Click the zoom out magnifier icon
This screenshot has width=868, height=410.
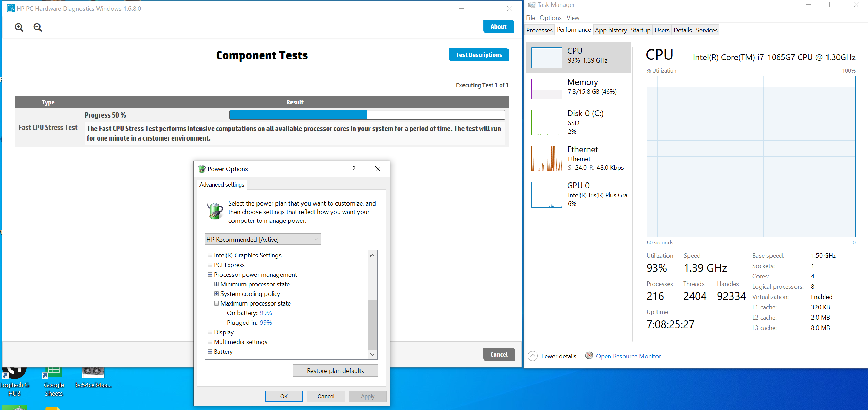[x=37, y=27]
